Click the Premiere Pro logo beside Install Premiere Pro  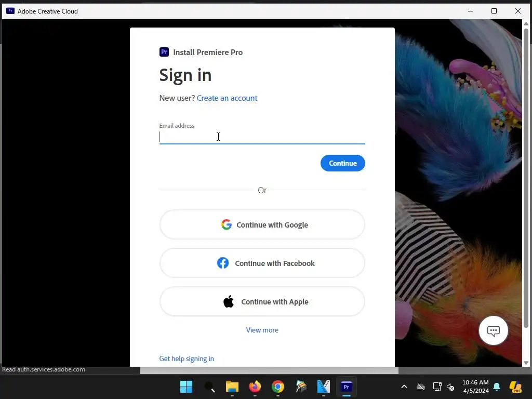point(164,52)
